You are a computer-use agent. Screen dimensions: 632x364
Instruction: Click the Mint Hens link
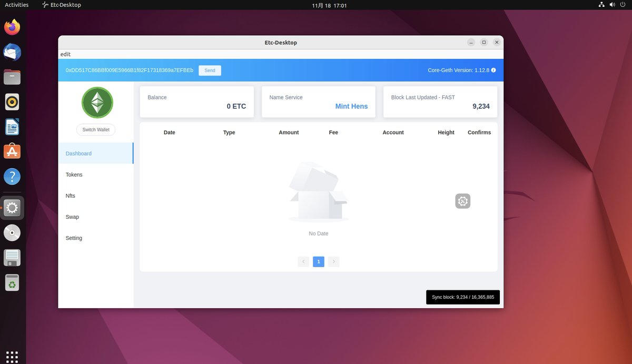[351, 106]
